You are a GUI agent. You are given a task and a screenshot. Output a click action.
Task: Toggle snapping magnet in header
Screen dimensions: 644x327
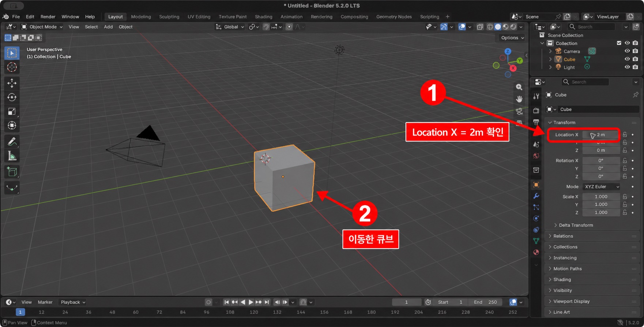pyautogui.click(x=266, y=27)
